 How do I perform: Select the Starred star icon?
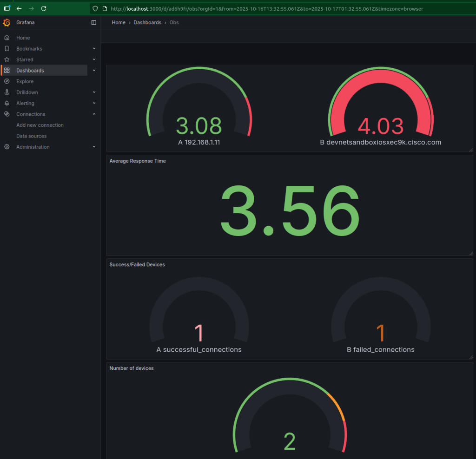point(7,59)
